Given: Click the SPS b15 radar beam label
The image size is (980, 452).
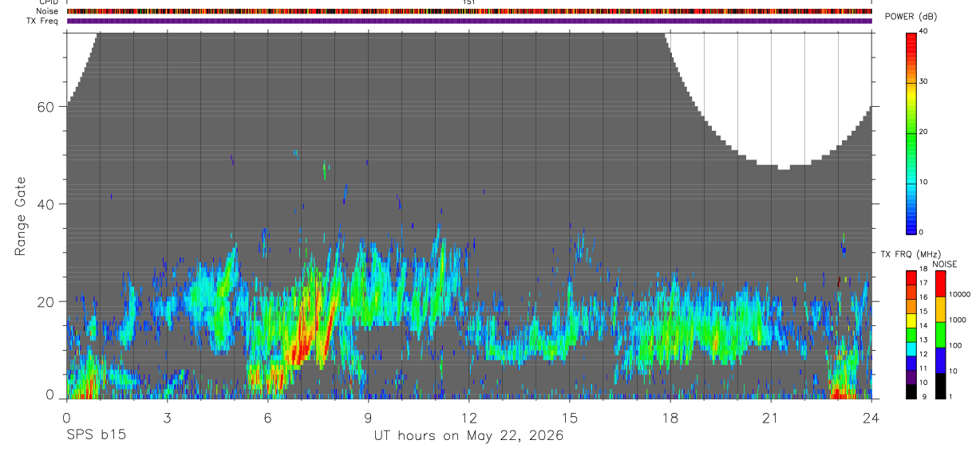Looking at the screenshot, I should [x=95, y=435].
